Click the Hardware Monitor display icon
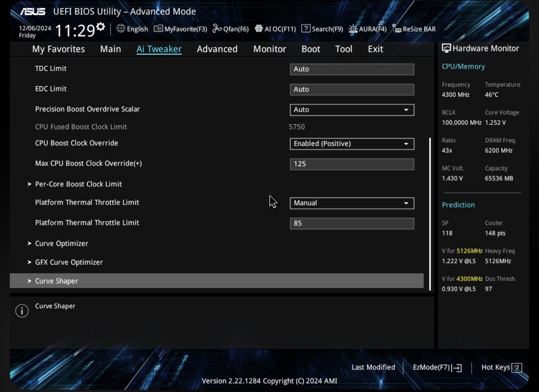 click(x=446, y=48)
